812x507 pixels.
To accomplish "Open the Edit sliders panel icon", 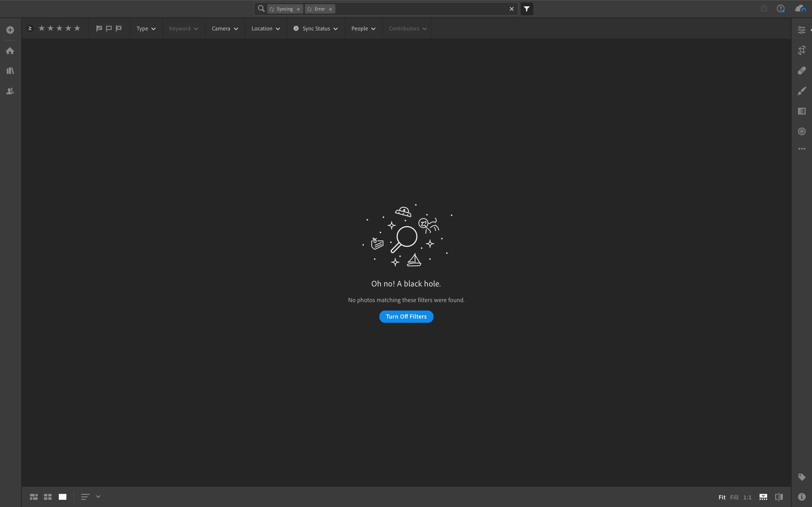I will [x=802, y=30].
